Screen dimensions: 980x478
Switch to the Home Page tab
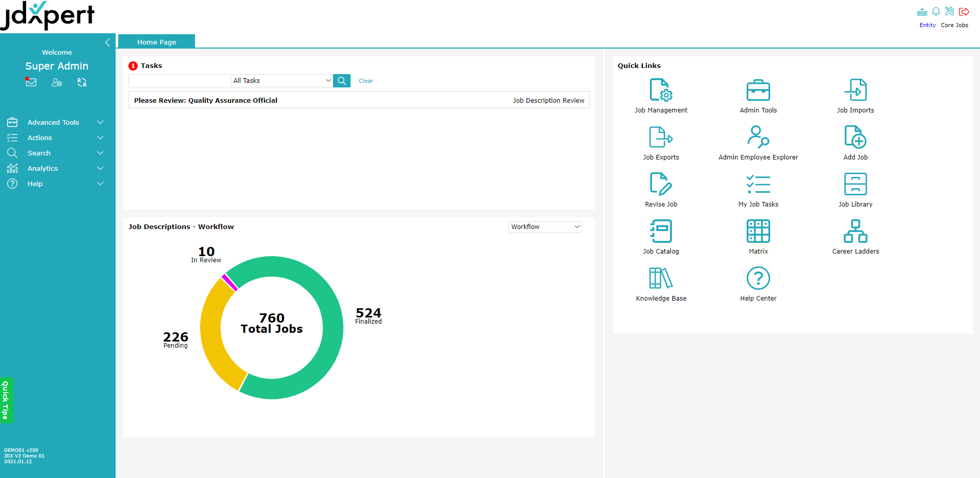click(x=157, y=42)
